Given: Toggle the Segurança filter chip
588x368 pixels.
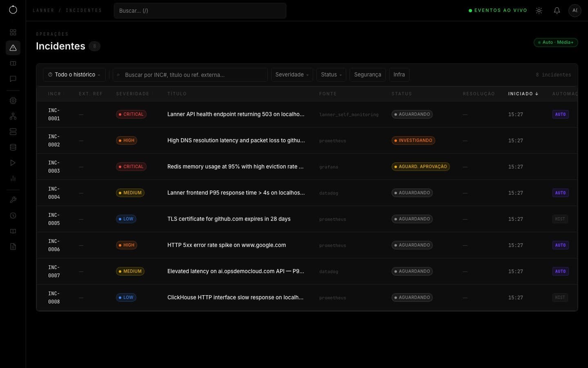Looking at the screenshot, I should [x=367, y=75].
